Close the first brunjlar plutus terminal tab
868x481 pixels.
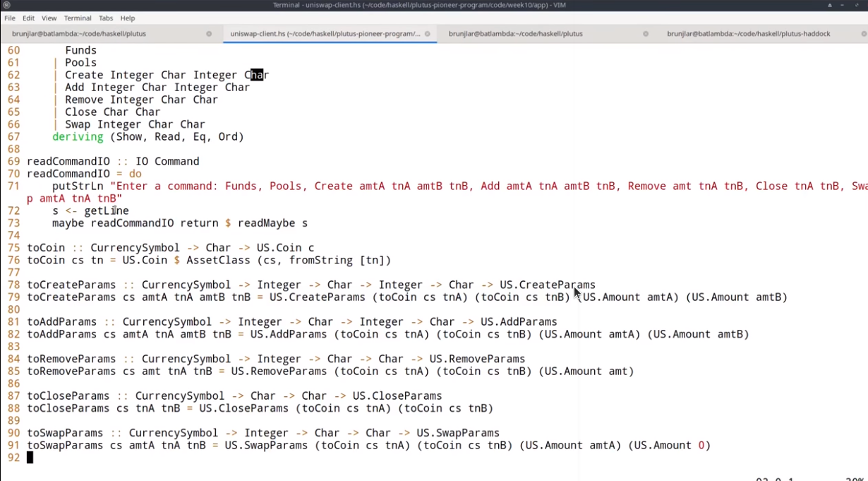click(209, 34)
